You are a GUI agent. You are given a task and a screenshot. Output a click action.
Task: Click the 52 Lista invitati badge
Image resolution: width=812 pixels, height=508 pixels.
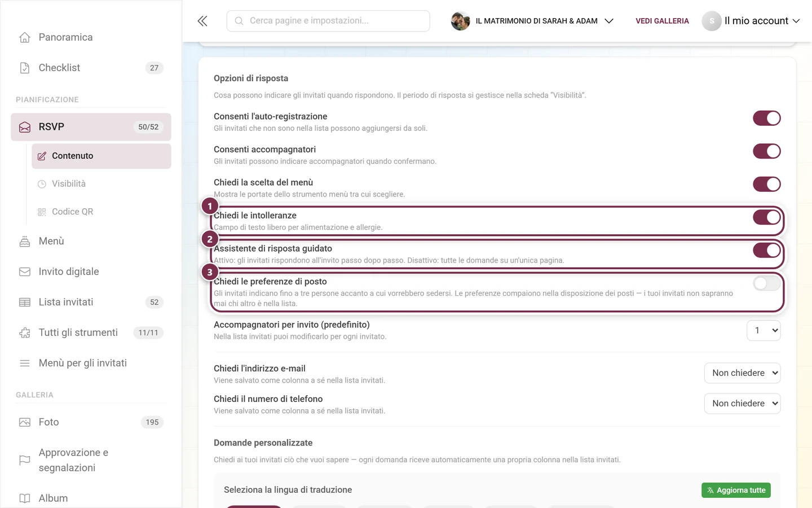(155, 302)
